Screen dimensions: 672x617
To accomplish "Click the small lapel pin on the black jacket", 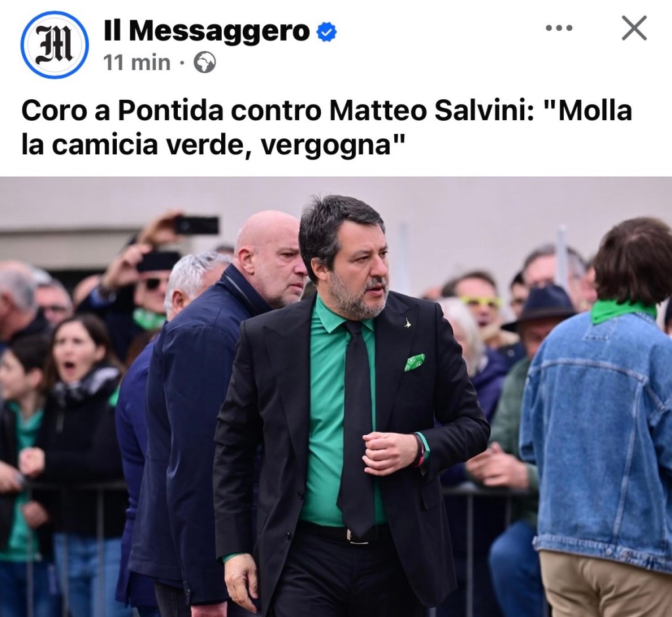I will pos(408,323).
